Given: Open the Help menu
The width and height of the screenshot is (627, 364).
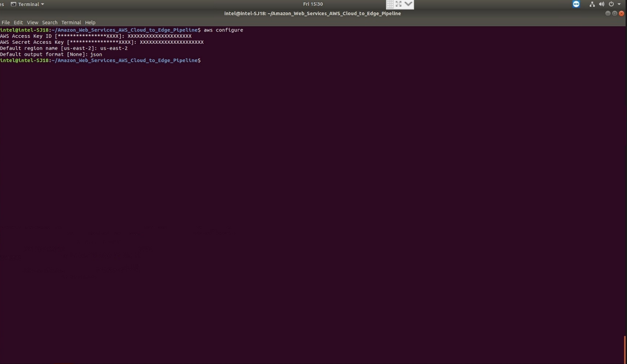Looking at the screenshot, I should click(90, 22).
